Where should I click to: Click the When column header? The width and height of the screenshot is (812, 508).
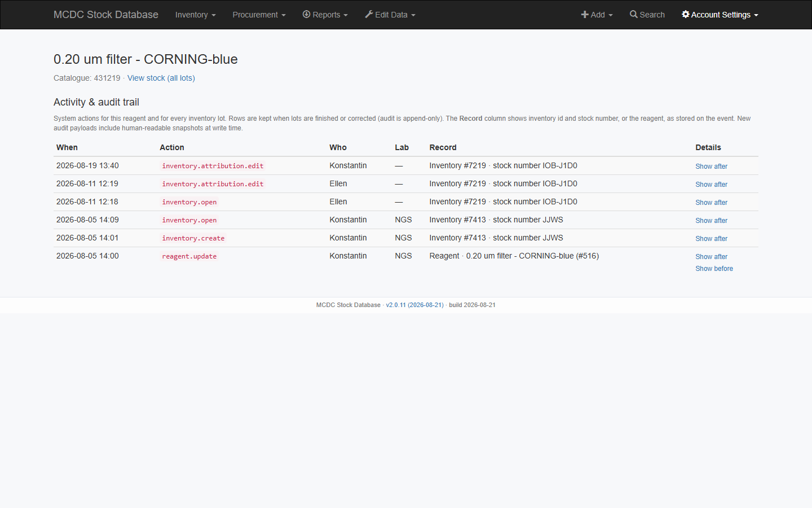pyautogui.click(x=67, y=147)
